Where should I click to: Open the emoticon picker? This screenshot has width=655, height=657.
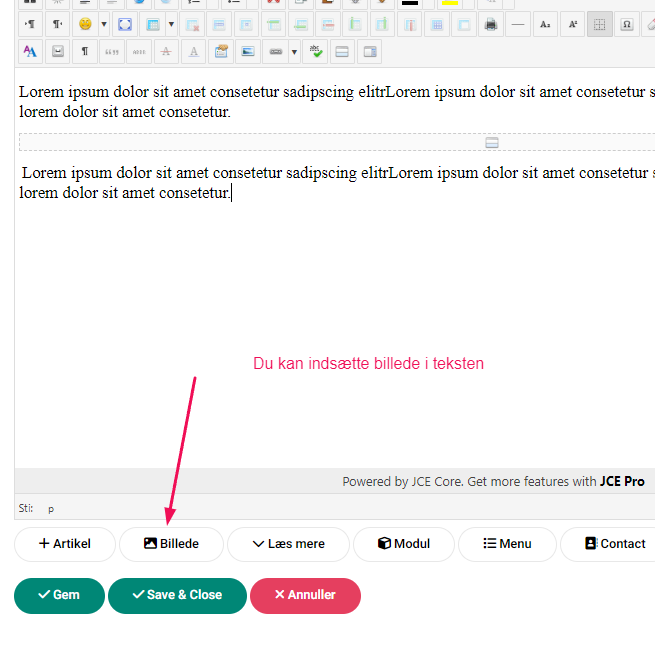[x=85, y=24]
